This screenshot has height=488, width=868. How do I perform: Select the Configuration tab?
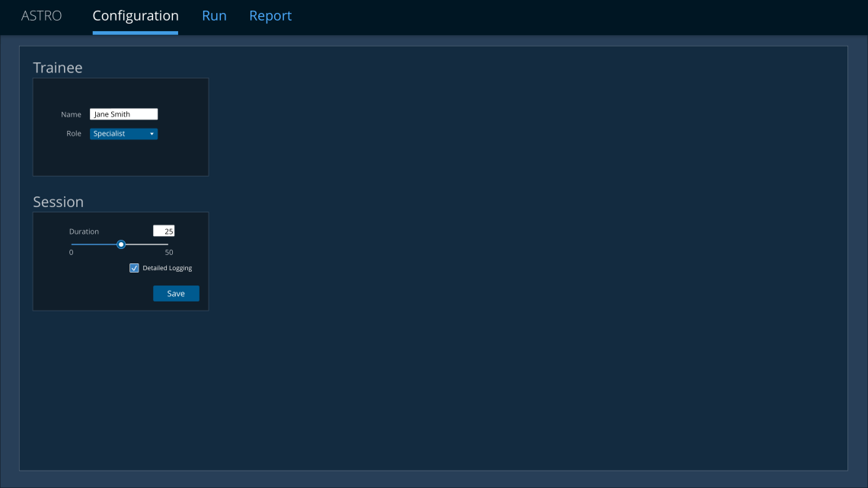coord(136,16)
